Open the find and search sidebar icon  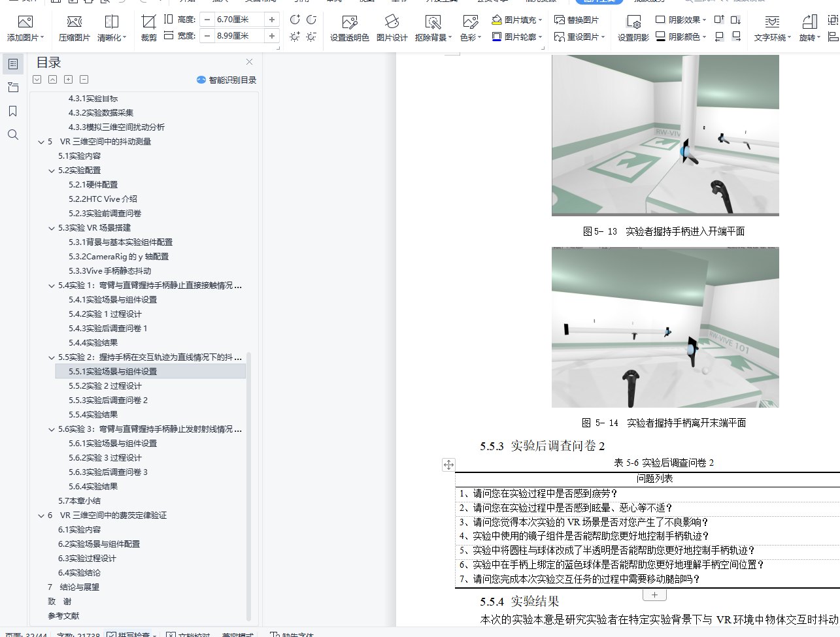13,135
